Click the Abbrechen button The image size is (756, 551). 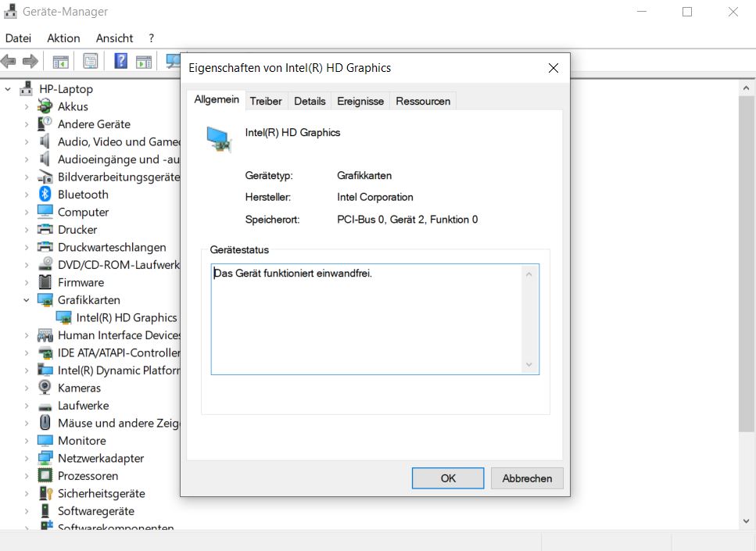coord(527,478)
